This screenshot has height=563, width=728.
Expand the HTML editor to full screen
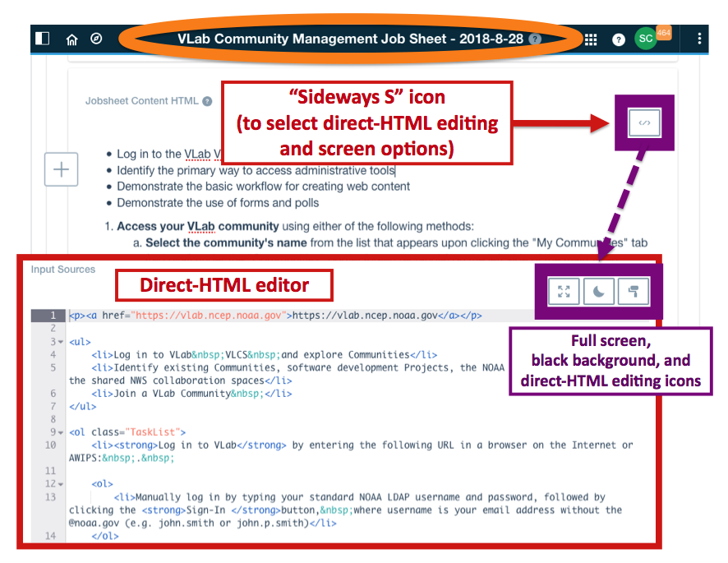[564, 291]
